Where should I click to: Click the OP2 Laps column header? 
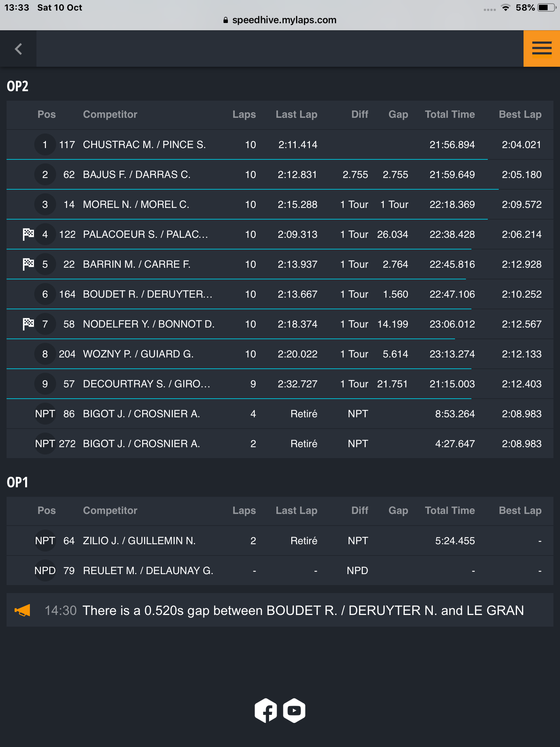point(244,115)
